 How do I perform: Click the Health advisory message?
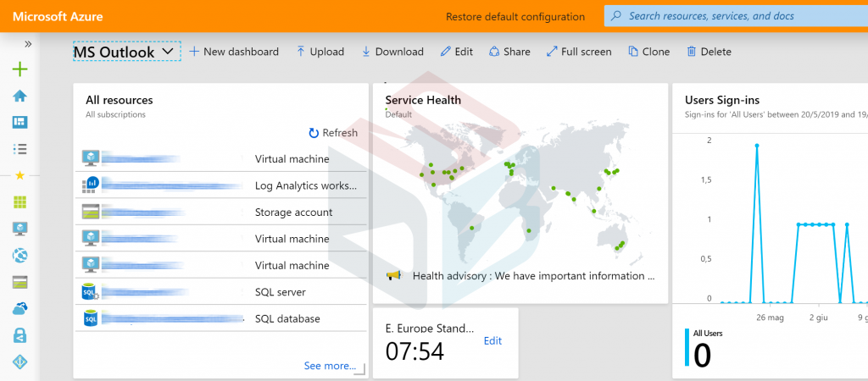tap(534, 276)
